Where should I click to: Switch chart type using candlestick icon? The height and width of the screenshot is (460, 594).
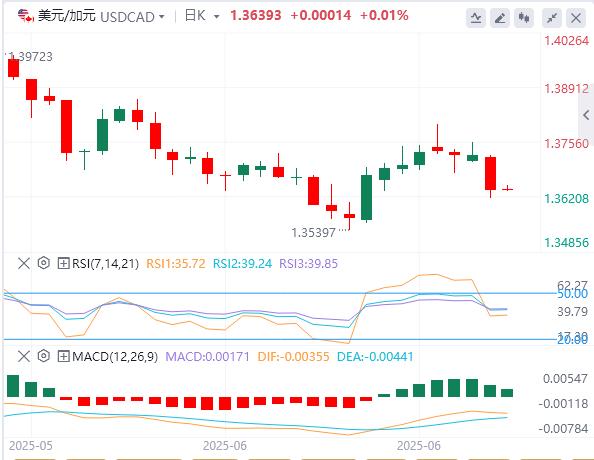click(524, 18)
